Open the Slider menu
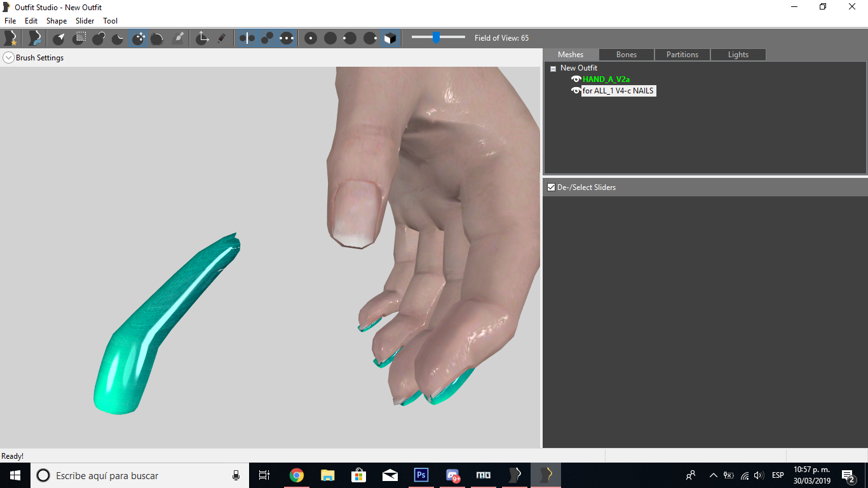The width and height of the screenshot is (868, 488). pos(85,21)
